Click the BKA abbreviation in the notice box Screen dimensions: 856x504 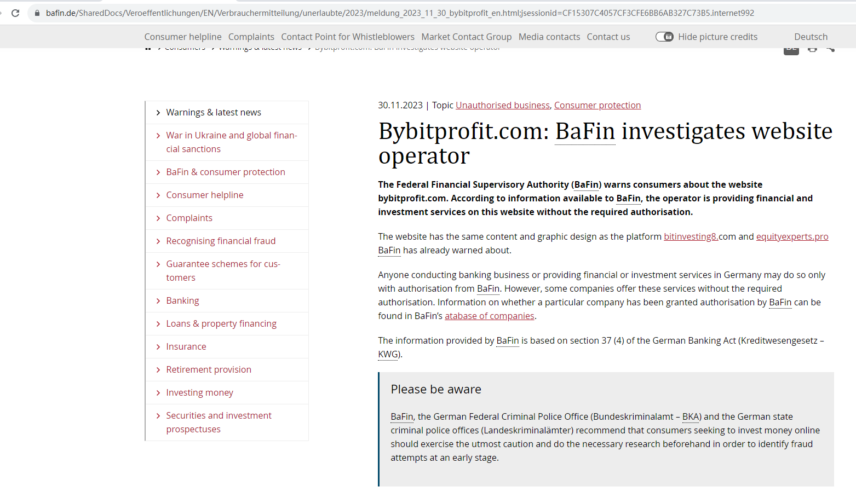pyautogui.click(x=691, y=416)
